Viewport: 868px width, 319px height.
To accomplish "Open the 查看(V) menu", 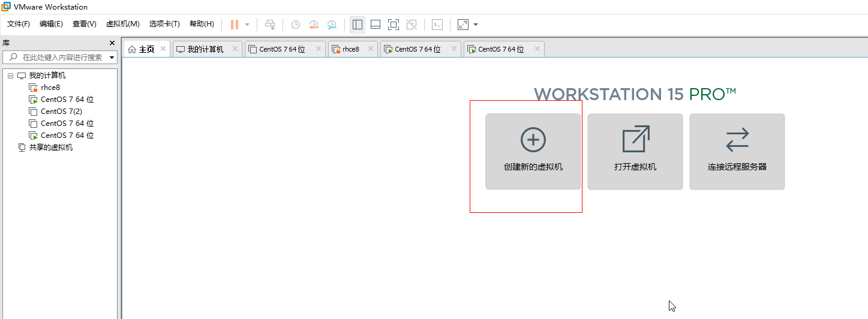I will point(85,24).
